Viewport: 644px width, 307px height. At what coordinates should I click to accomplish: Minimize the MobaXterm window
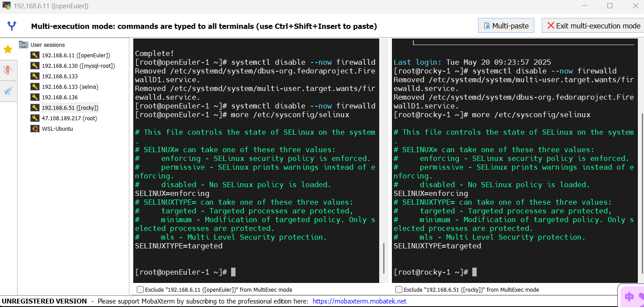pos(585,6)
